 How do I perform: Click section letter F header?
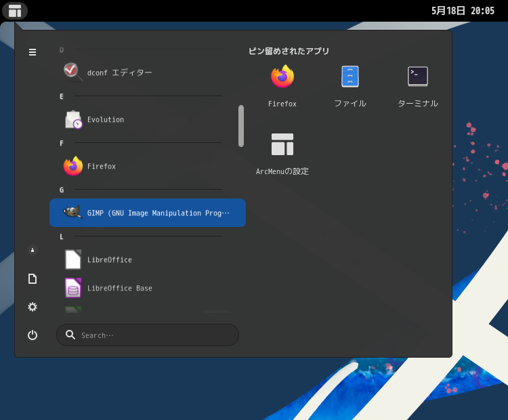[62, 143]
